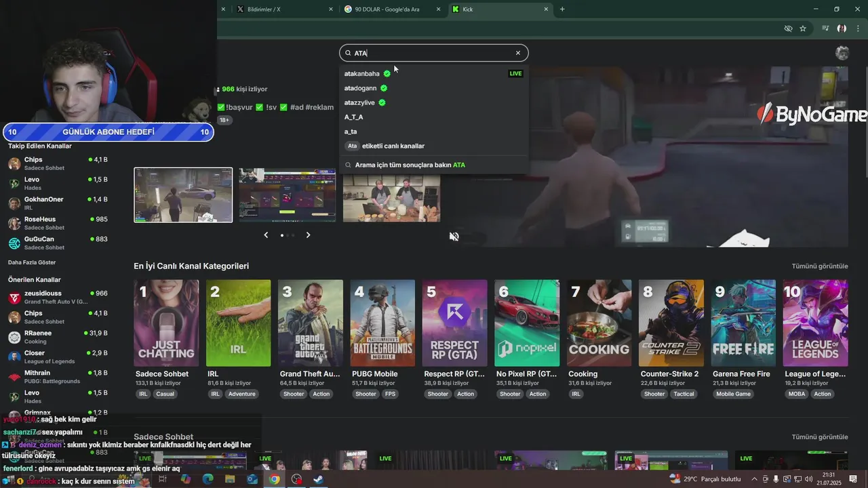This screenshot has height=488, width=868.
Task: Choose the A_T_A suggestion
Action: [433, 117]
